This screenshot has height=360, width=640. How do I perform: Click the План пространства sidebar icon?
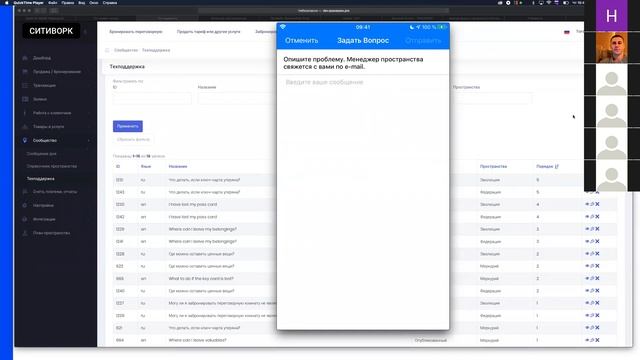pyautogui.click(x=25, y=233)
